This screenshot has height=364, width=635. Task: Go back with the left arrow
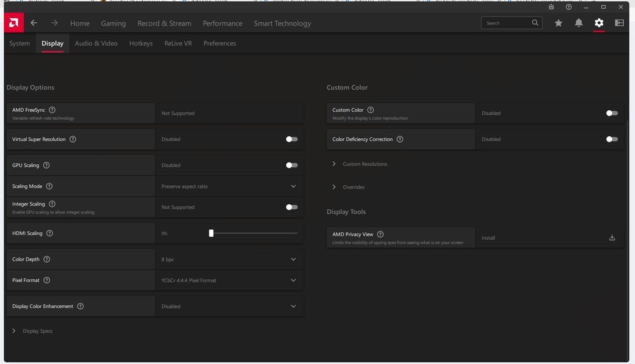34,23
